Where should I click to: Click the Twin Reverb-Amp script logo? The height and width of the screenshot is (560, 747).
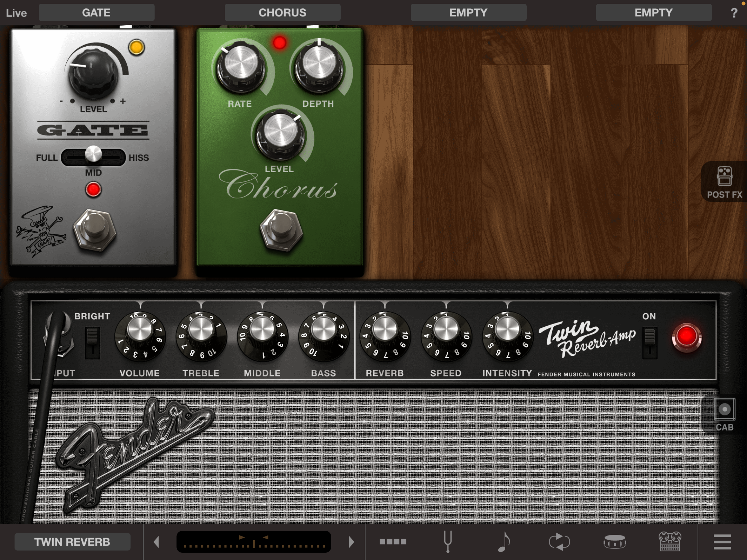(587, 339)
